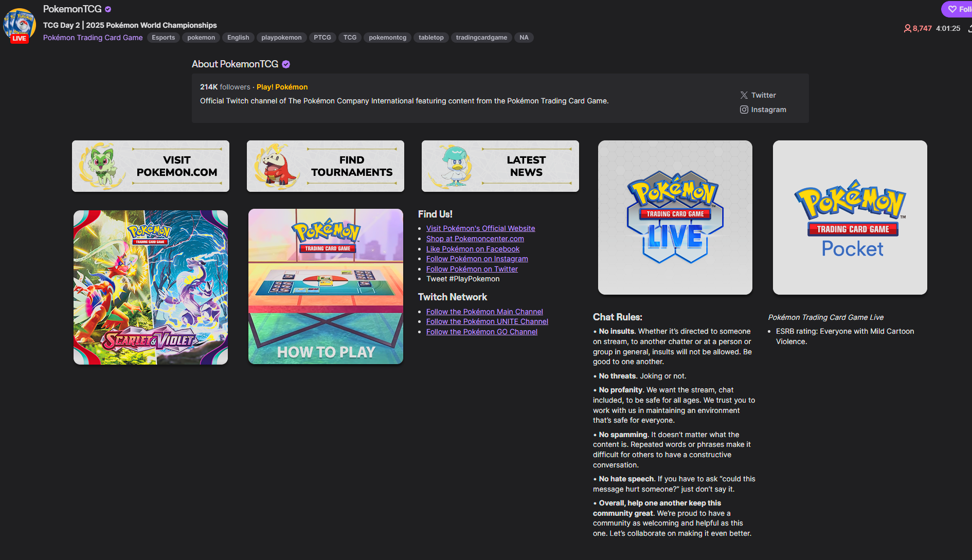Viewport: 972px width, 560px height.
Task: Follow the Pokémon GO Channel link
Action: point(482,332)
